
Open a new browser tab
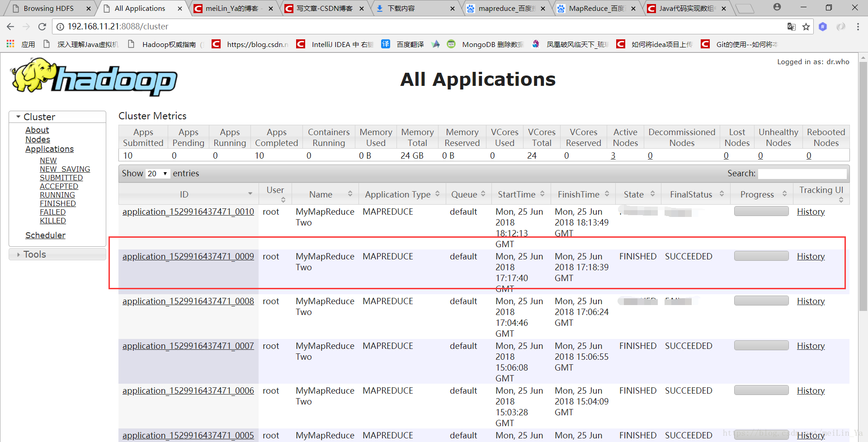click(x=745, y=9)
